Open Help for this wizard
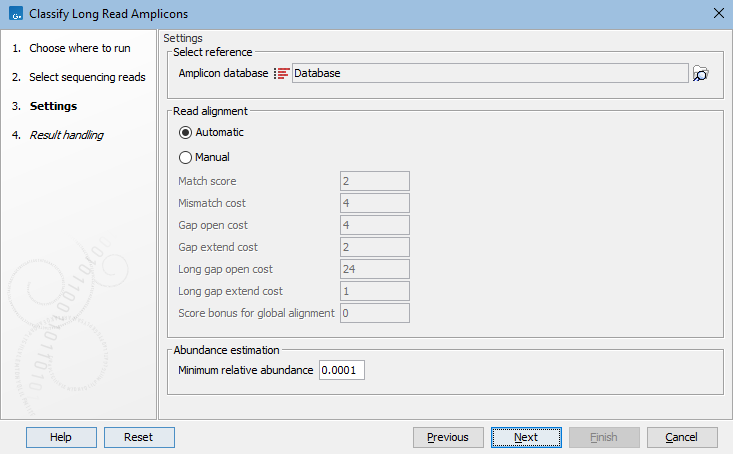This screenshot has height=454, width=733. click(x=61, y=437)
